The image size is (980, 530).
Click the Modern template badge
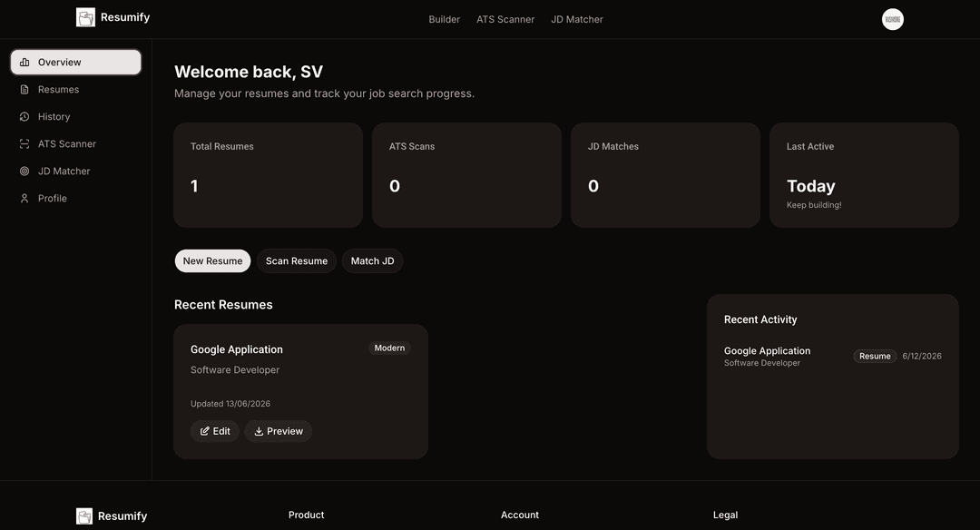tap(389, 348)
